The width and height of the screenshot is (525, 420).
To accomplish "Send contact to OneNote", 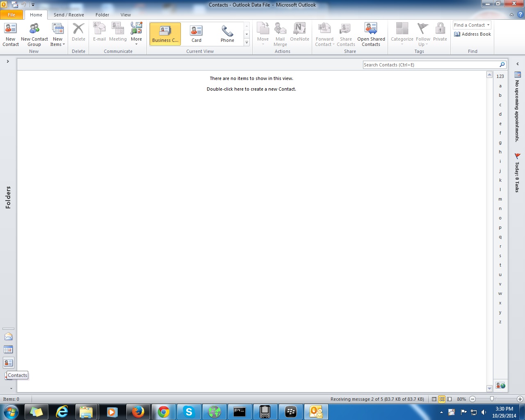I will (299, 32).
